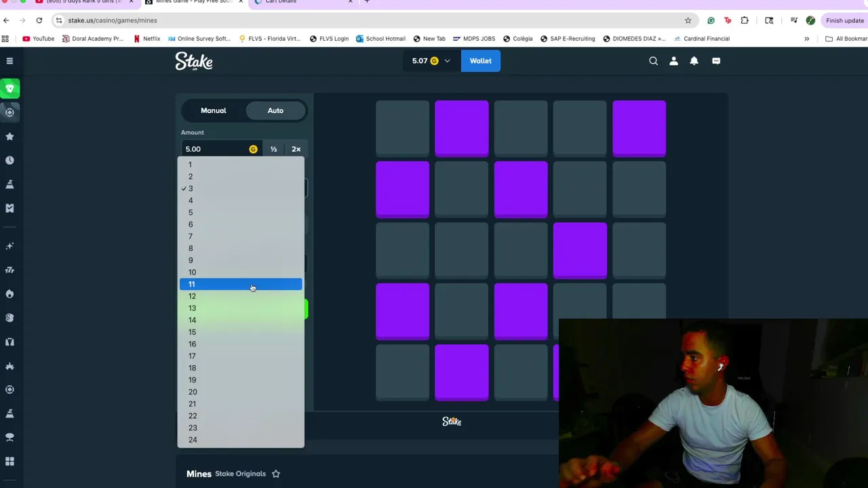Expand the balance currency dropdown arrow
Screen dimensions: 868x488
[447, 61]
